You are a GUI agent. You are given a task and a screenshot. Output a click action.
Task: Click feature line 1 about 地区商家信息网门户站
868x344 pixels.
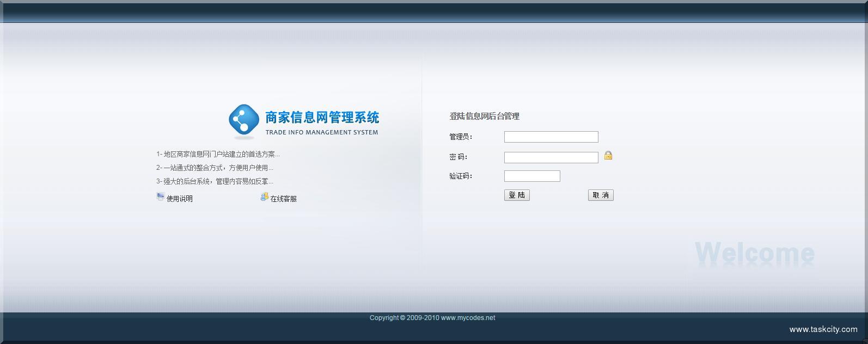click(218, 154)
